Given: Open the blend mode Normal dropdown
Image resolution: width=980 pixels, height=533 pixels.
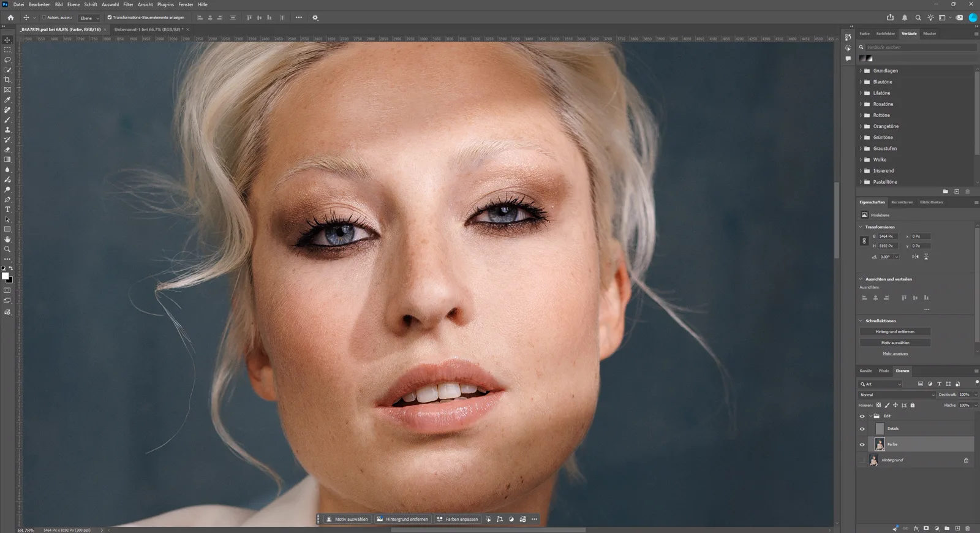Looking at the screenshot, I should (x=897, y=395).
